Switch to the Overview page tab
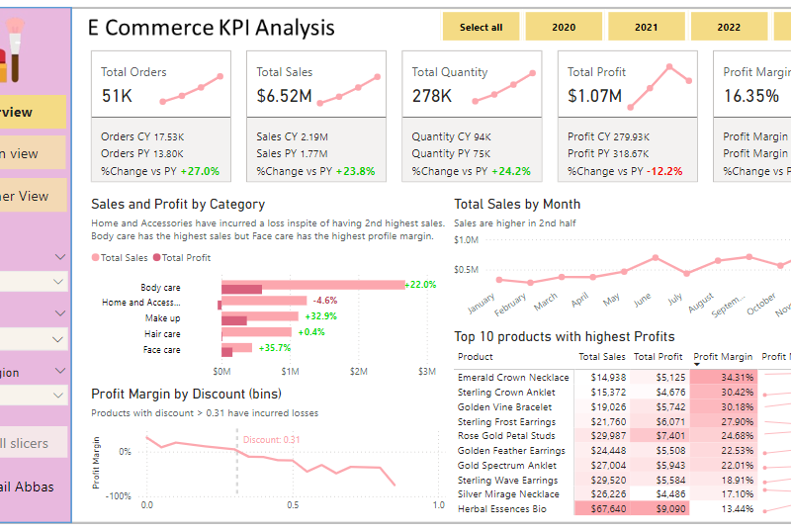 click(x=30, y=112)
